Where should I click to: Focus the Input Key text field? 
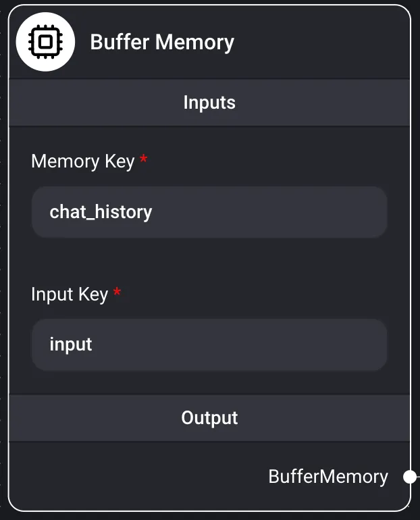[209, 344]
